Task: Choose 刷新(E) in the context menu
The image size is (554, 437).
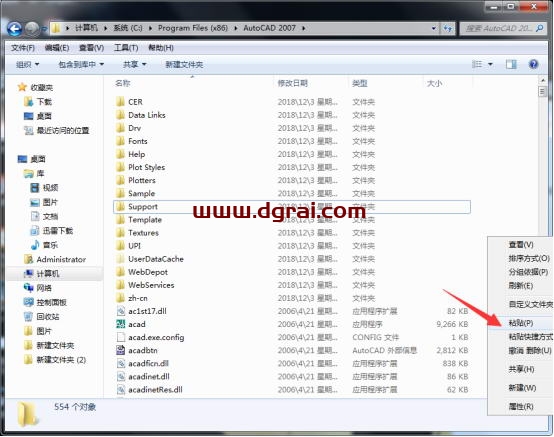Action: pos(520,285)
